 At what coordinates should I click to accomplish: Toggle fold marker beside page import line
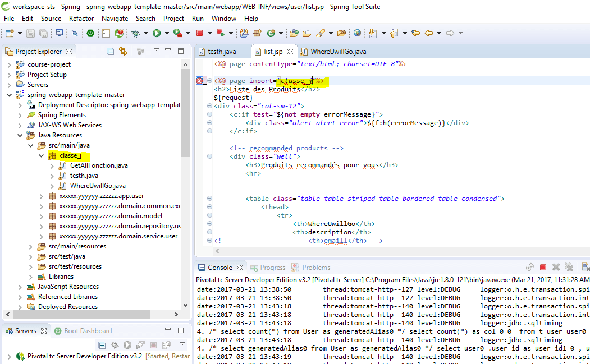(x=209, y=81)
